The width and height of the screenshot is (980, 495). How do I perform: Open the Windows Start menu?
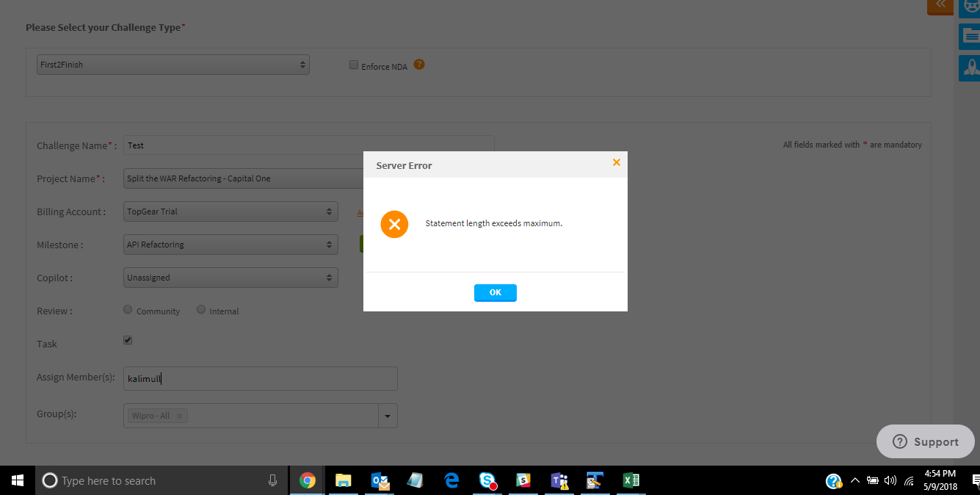point(18,480)
